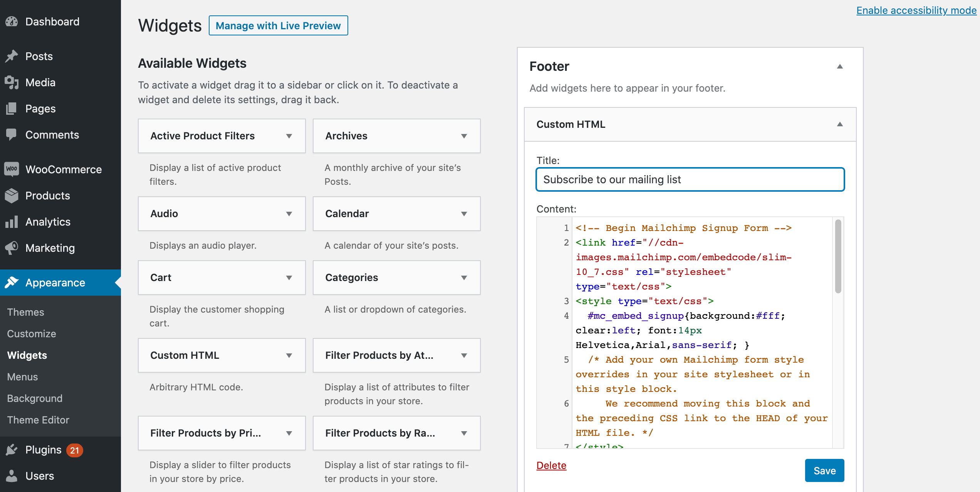Select the WooCommerce icon
Screen dimensions: 980x492
point(12,169)
